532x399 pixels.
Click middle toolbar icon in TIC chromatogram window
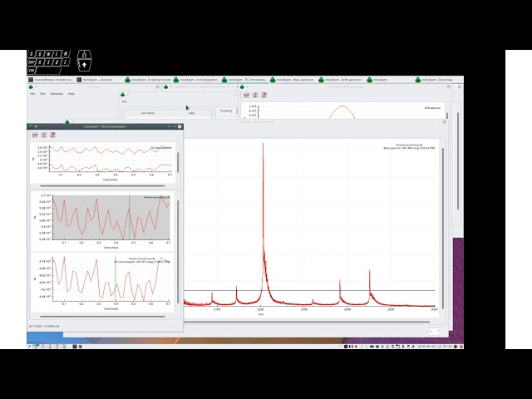(x=44, y=135)
